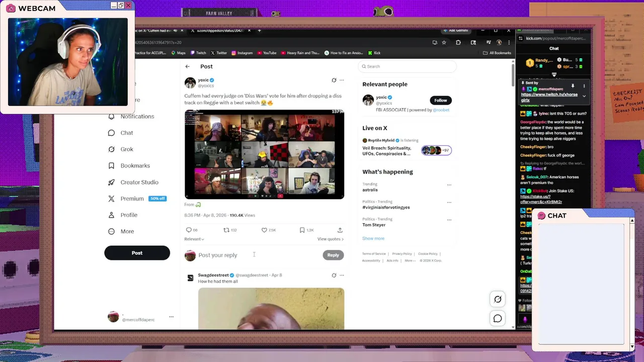Open a new browser tab
The height and width of the screenshot is (362, 644).
click(x=259, y=31)
